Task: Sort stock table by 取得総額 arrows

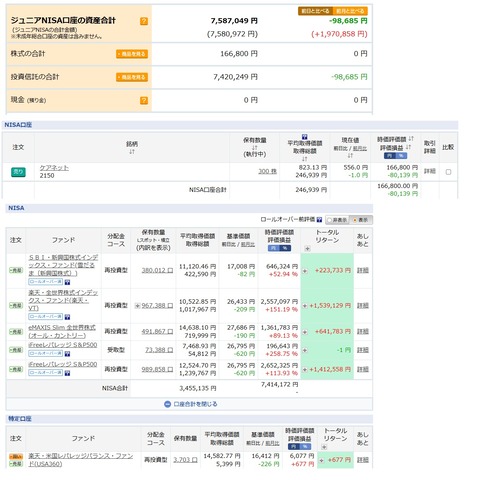Action: coord(304,159)
